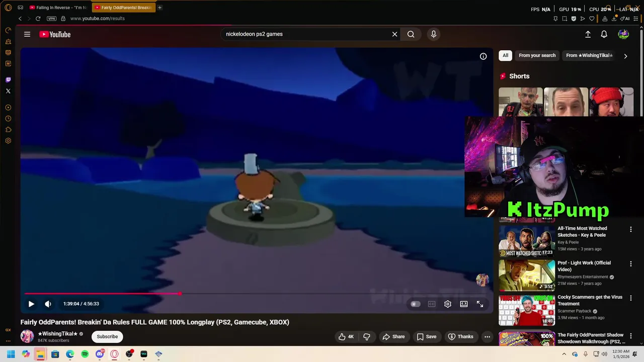Image resolution: width=644 pixels, height=362 pixels.
Task: Open Key & Peele sketches thumbnail
Action: click(526, 241)
